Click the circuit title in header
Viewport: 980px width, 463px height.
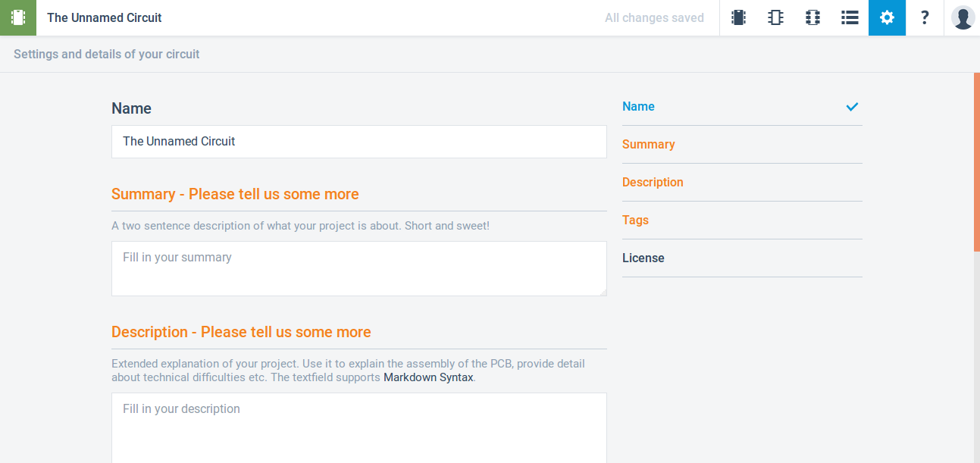tap(105, 17)
